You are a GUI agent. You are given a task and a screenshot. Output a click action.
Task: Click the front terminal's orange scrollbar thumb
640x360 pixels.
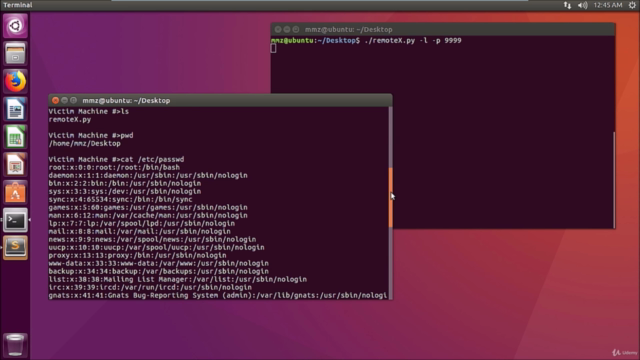[x=391, y=198]
